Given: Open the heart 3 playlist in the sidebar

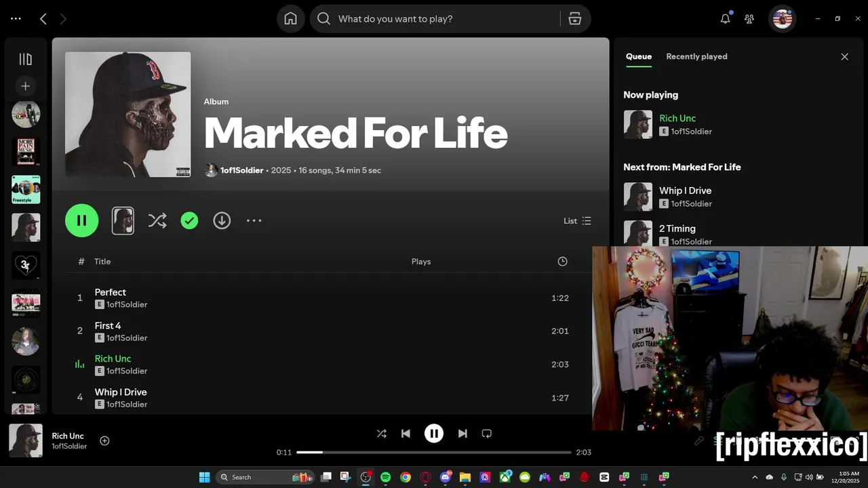Looking at the screenshot, I should pos(26,266).
